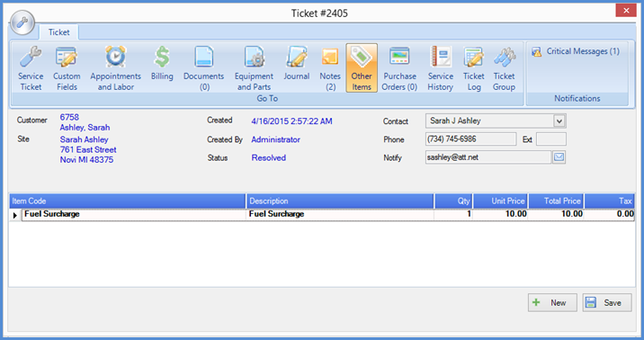Click the Unit Price cell 10.00
This screenshot has height=340, width=644.
point(501,214)
